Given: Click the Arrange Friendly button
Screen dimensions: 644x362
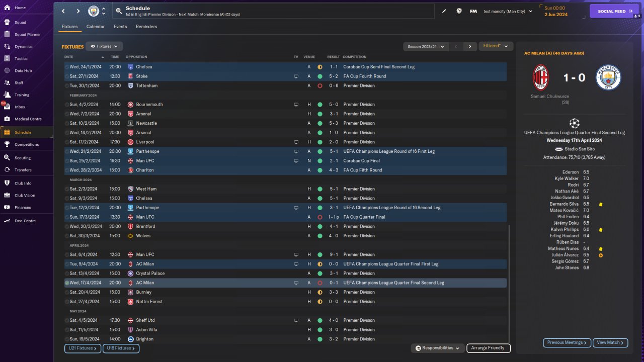Looking at the screenshot, I should click(489, 348).
